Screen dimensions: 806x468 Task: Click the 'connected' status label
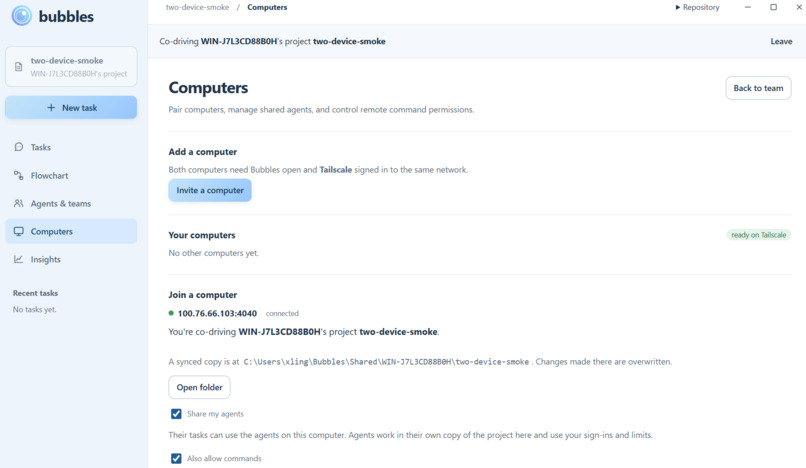282,313
